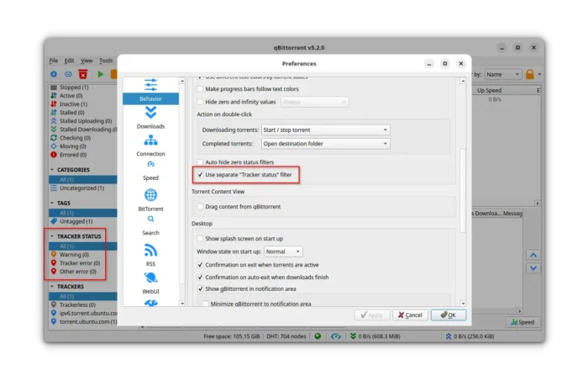Click the preferences settings vertical scrollbar
This screenshot has height=381, width=588.
coord(463,191)
